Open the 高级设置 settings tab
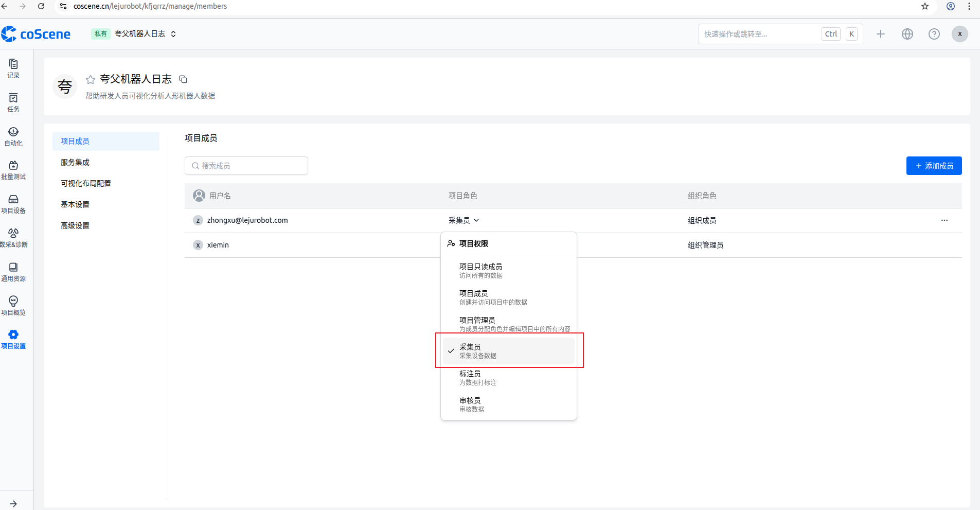Screen dimensions: 980x510 (x=75, y=225)
